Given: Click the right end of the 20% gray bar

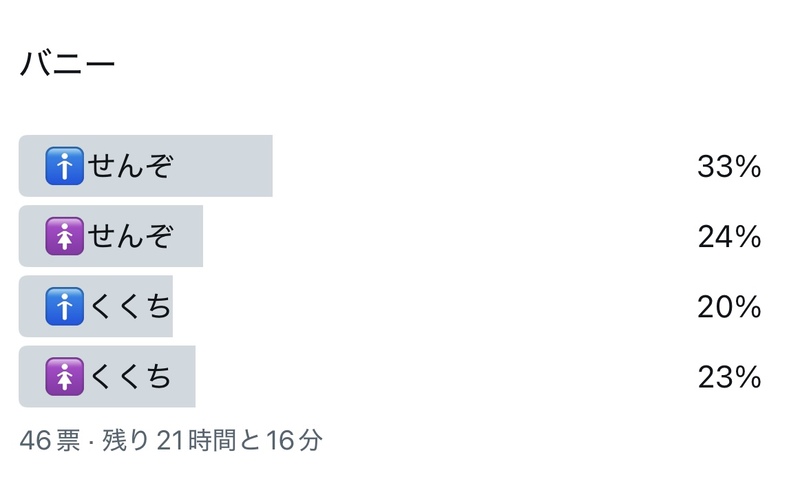Looking at the screenshot, I should point(167,307).
